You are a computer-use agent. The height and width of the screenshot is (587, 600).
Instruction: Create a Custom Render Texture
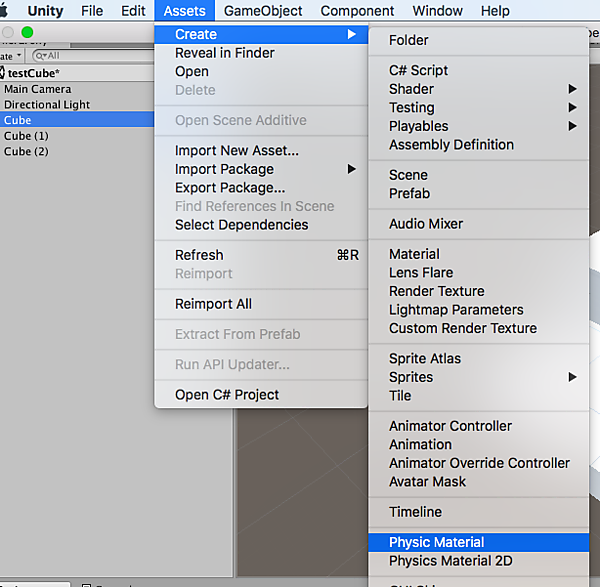tap(478, 328)
